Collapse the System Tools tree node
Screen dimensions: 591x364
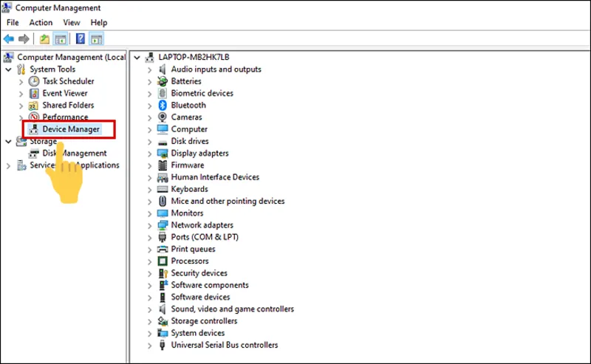tap(9, 69)
